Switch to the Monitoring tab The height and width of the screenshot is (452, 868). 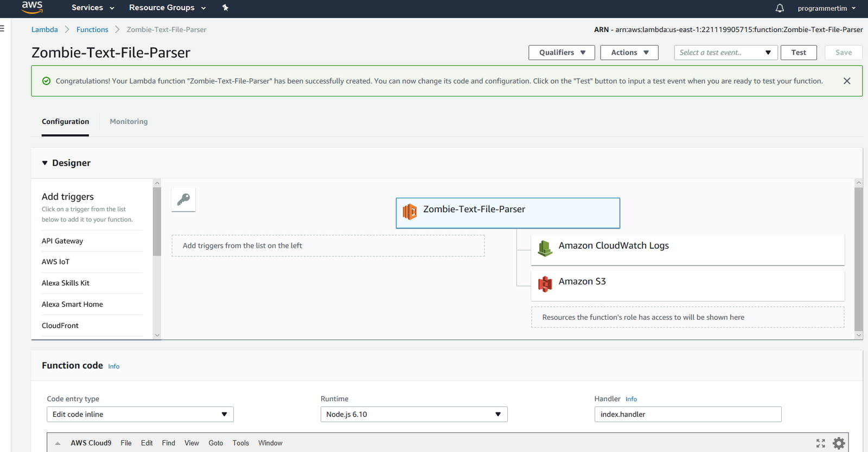(x=129, y=121)
